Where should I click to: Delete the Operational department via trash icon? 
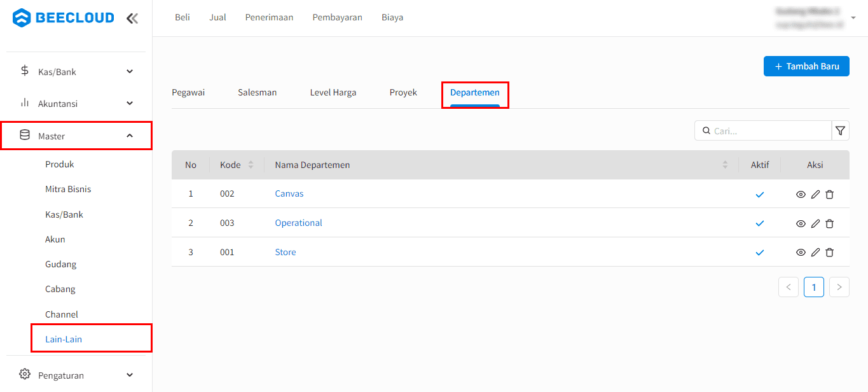click(x=829, y=223)
